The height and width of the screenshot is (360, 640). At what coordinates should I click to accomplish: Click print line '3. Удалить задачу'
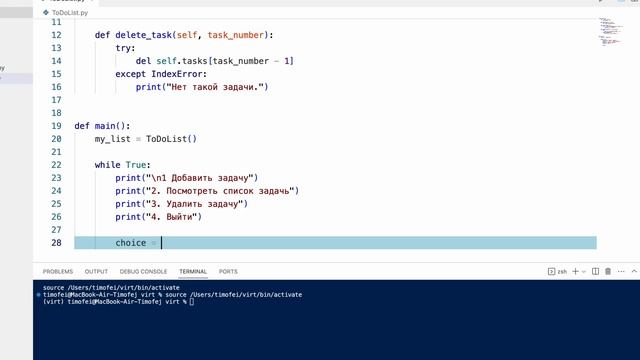tap(182, 204)
